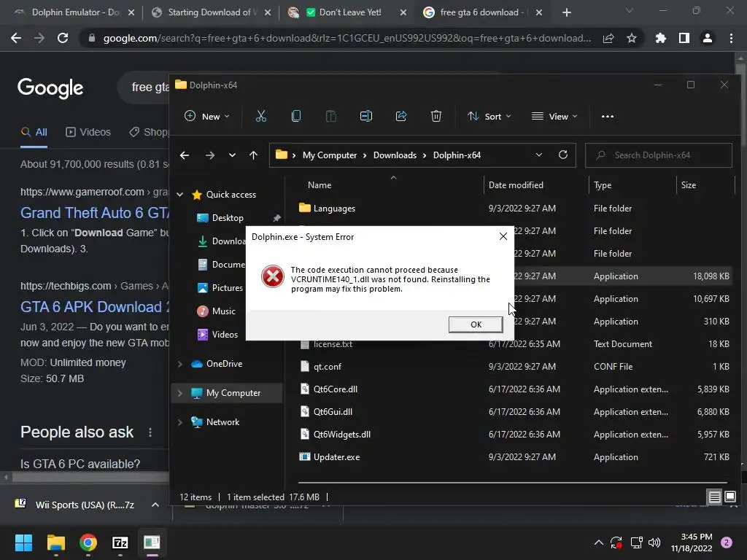
Task: Open Chrome three-dot menu
Action: (731, 38)
